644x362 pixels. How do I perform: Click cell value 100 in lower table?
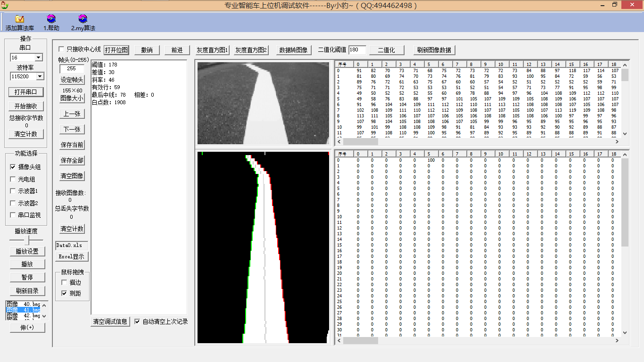431,160
